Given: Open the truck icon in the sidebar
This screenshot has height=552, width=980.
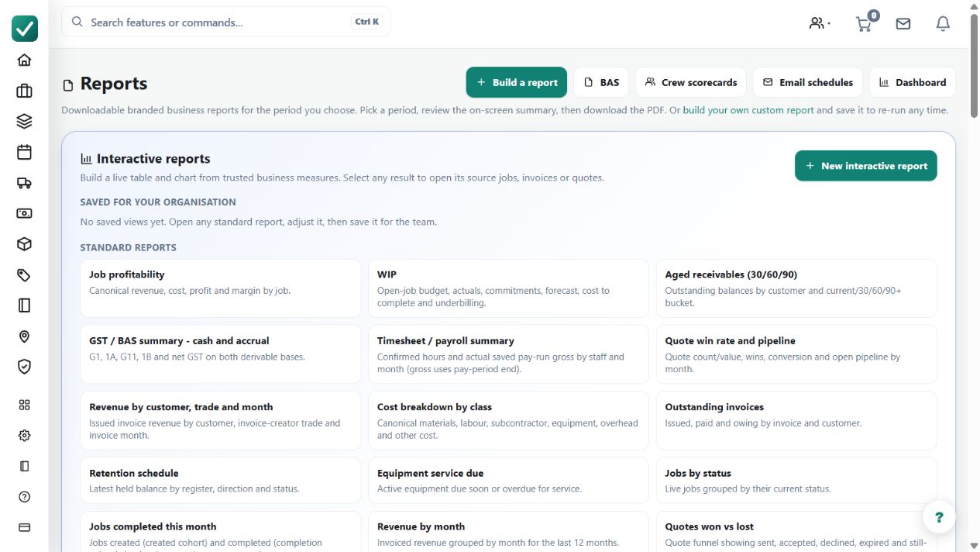Looking at the screenshot, I should (24, 183).
